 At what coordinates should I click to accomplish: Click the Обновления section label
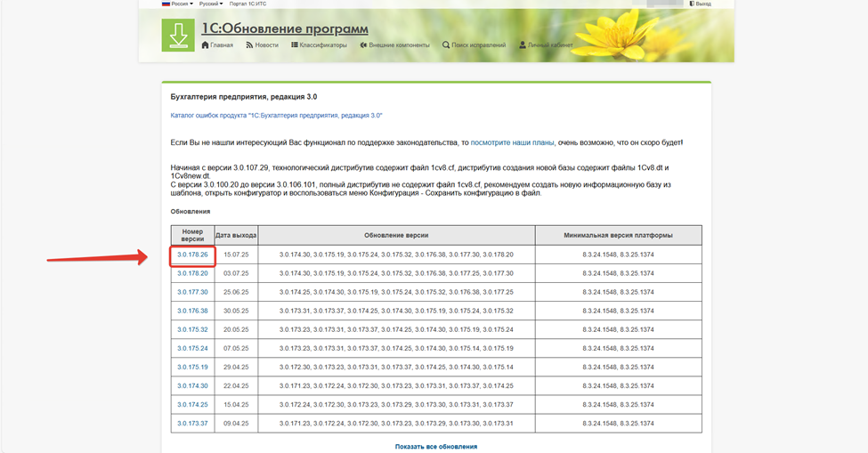click(x=191, y=211)
